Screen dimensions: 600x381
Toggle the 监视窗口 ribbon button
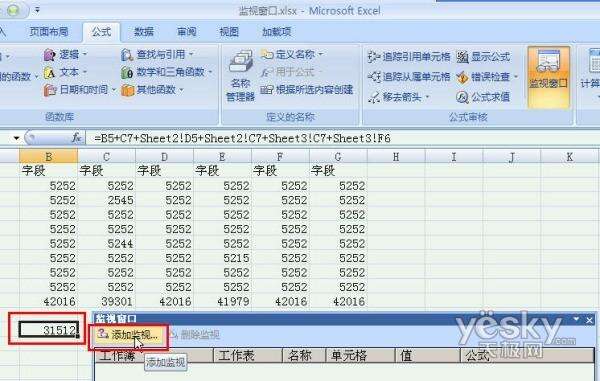548,77
